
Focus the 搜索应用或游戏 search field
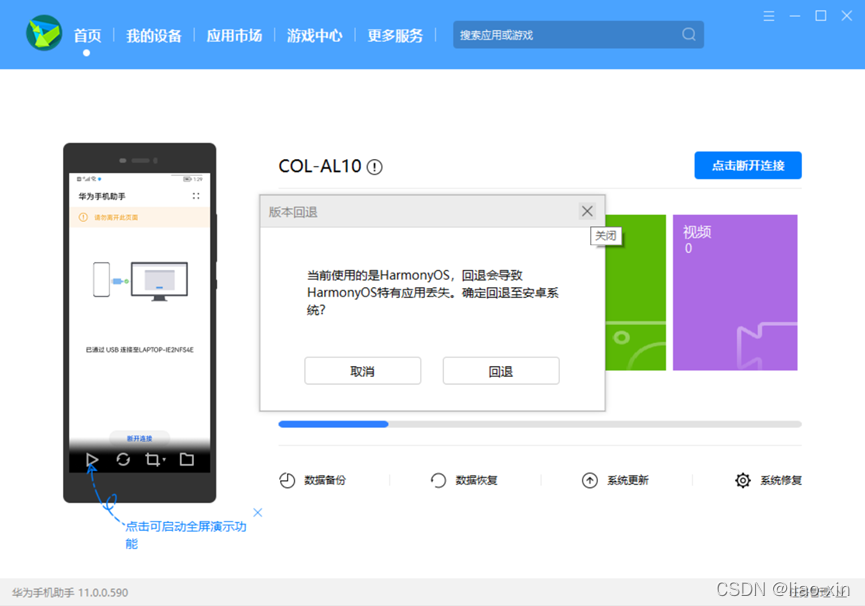coord(578,35)
